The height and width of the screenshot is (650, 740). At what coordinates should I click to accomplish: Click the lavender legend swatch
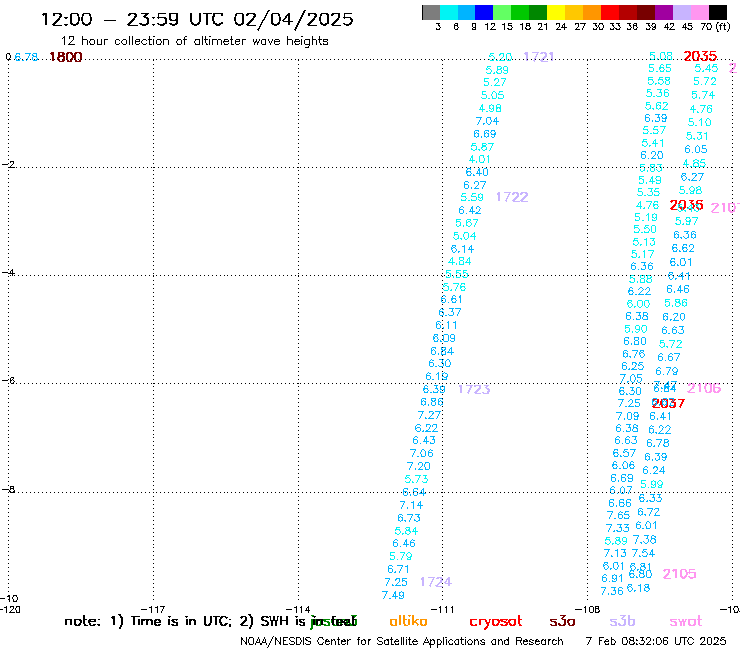pyautogui.click(x=682, y=12)
